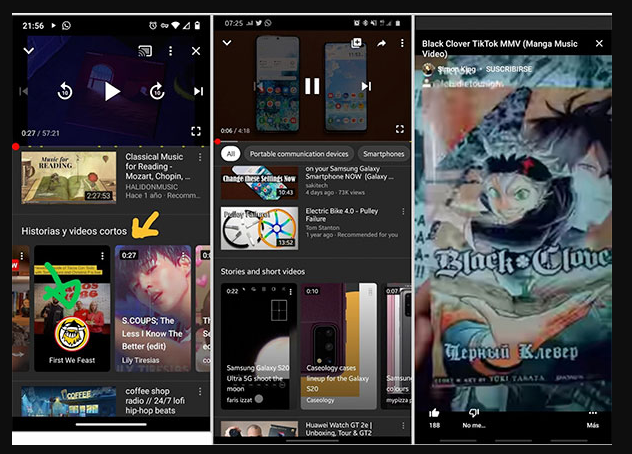Collapse the left video player with chevron
632x454 pixels.
coord(29,50)
